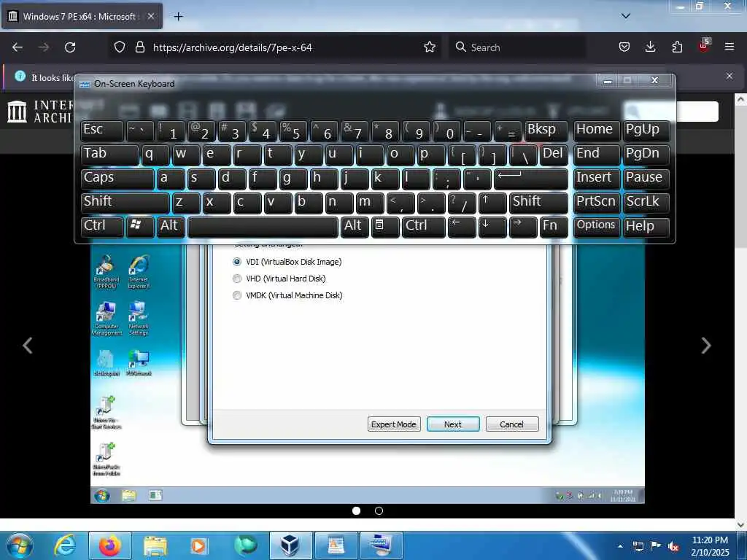
Task: Open Internet Explorer from taskbar
Action: [64, 545]
